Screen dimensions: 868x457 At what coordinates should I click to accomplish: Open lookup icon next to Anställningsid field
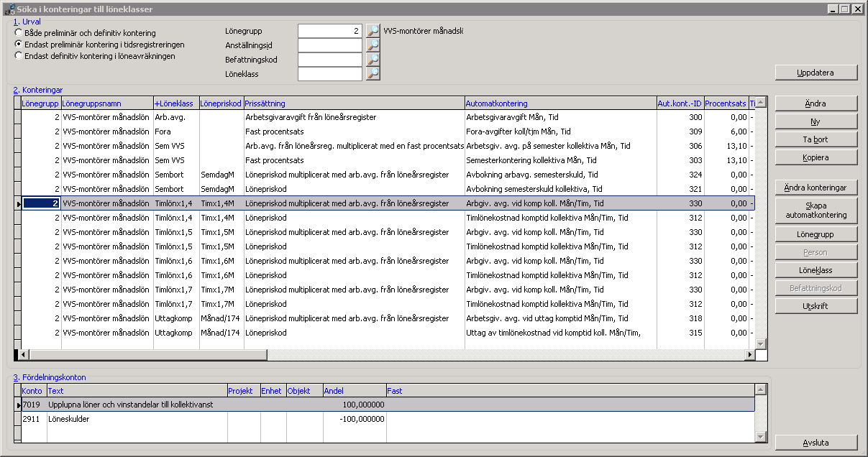(x=373, y=45)
